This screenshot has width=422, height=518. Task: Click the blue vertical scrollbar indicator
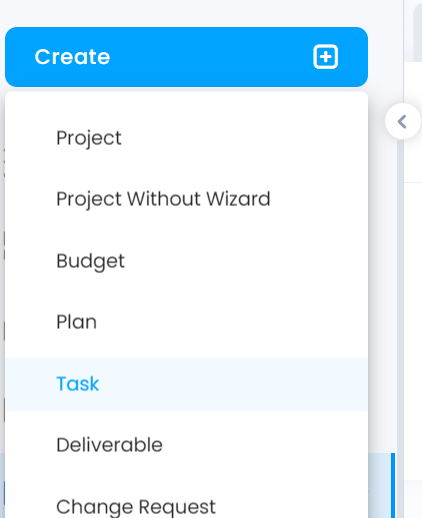[393, 485]
